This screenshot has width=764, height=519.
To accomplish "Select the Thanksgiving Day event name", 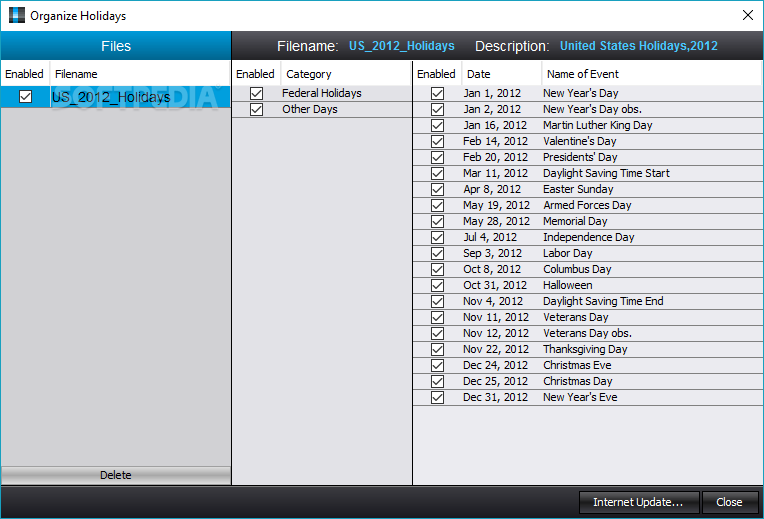I will pos(585,349).
